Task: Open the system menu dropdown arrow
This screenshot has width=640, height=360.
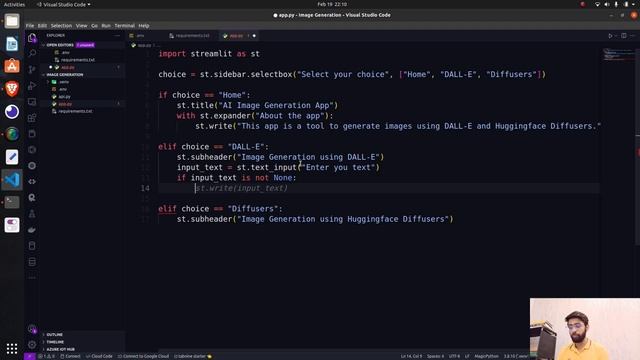Action: click(x=634, y=4)
